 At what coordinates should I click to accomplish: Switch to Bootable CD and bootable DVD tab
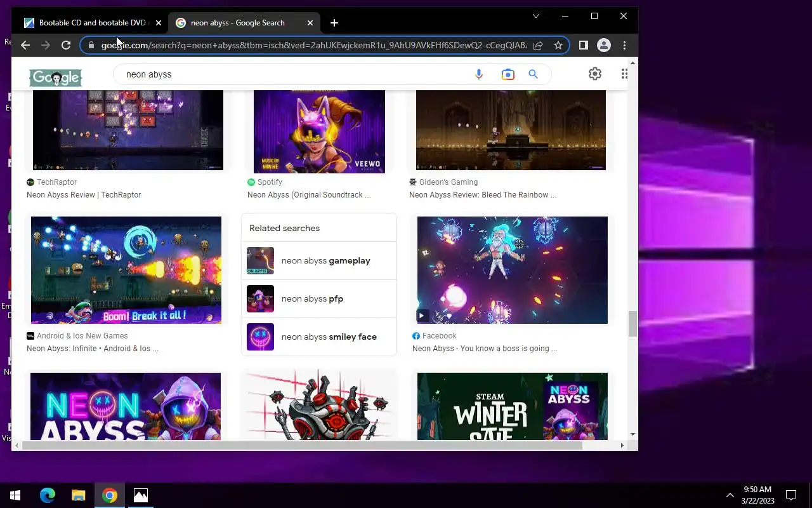click(x=92, y=23)
